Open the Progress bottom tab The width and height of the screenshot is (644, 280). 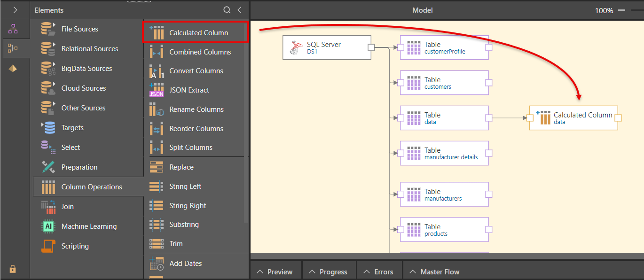click(x=328, y=272)
